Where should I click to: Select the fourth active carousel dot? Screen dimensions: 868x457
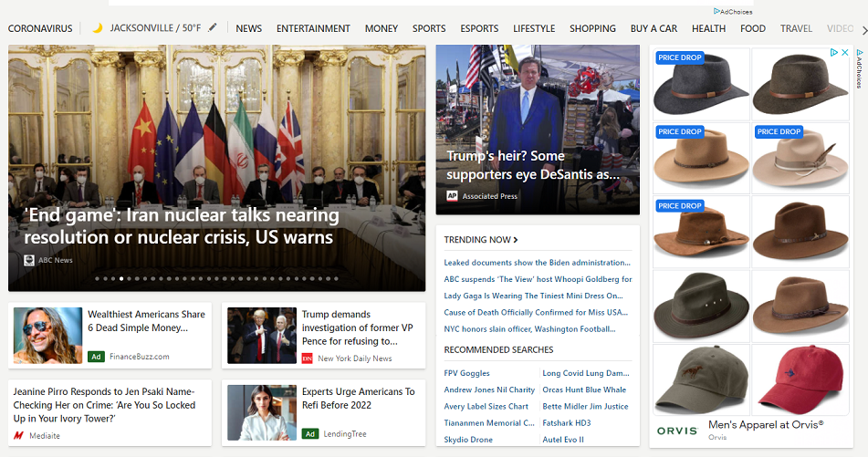tap(121, 278)
